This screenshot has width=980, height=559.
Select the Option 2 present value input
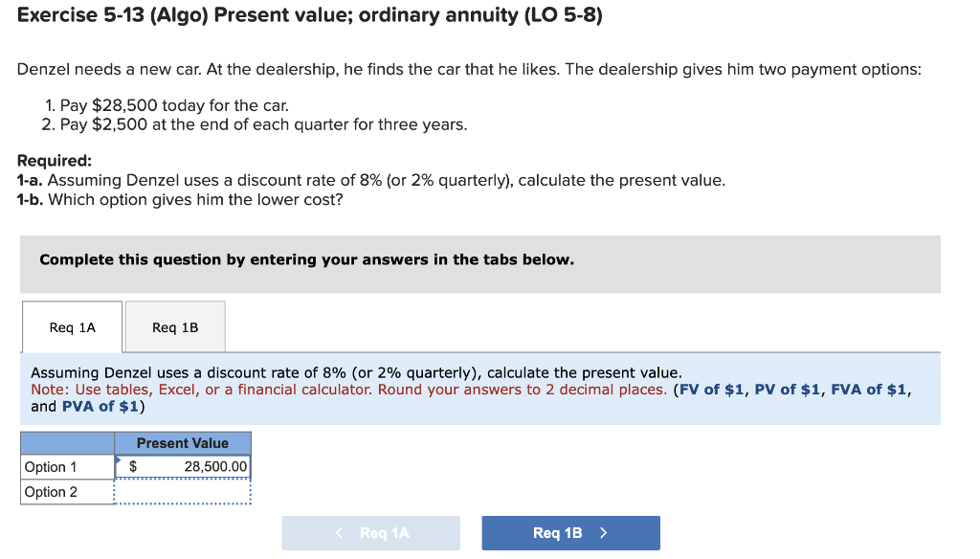(x=184, y=491)
